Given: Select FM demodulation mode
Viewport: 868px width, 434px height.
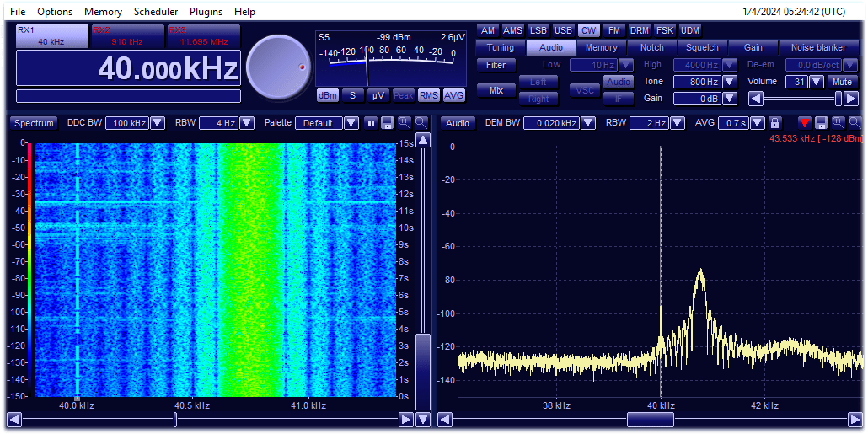Looking at the screenshot, I should click(x=613, y=30).
